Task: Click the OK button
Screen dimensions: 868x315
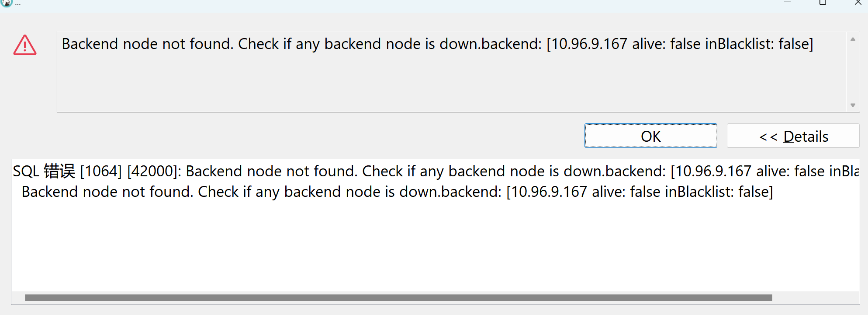Action: pos(650,136)
